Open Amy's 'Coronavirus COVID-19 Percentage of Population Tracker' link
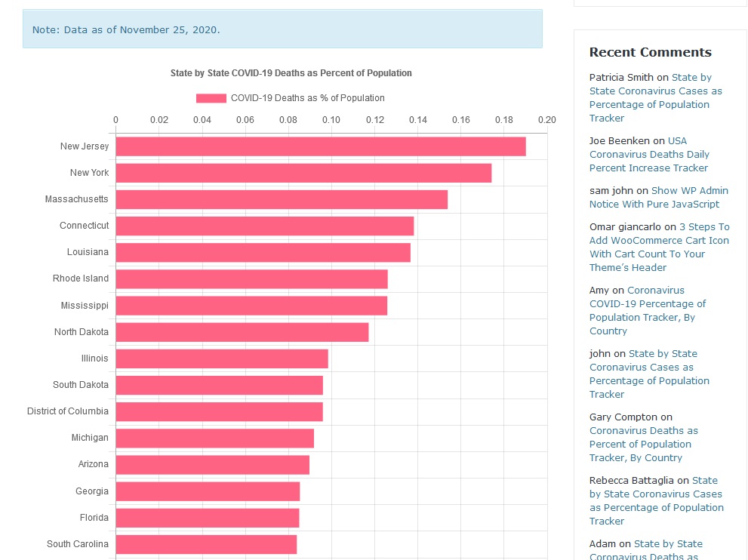 click(x=648, y=310)
